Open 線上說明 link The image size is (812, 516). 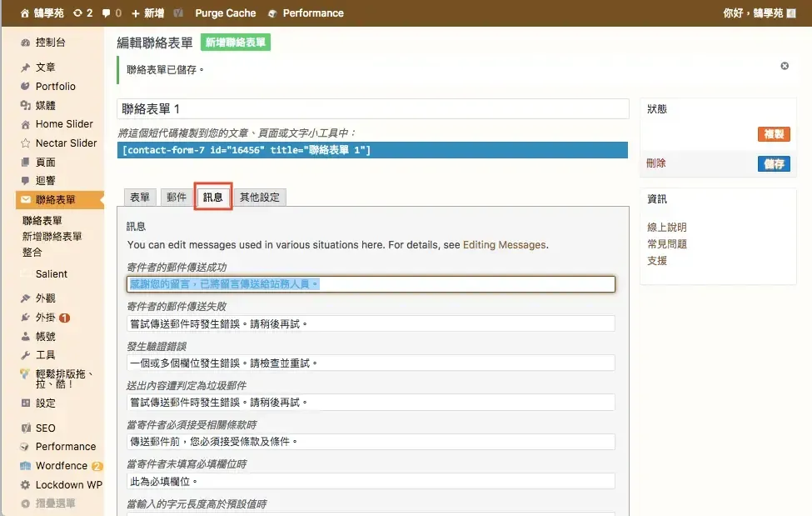667,227
